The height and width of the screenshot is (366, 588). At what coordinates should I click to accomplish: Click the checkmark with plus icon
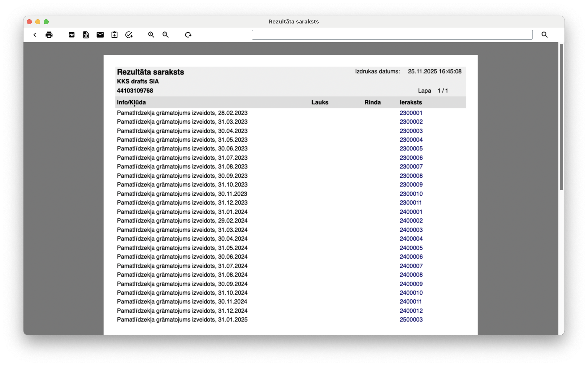(129, 35)
